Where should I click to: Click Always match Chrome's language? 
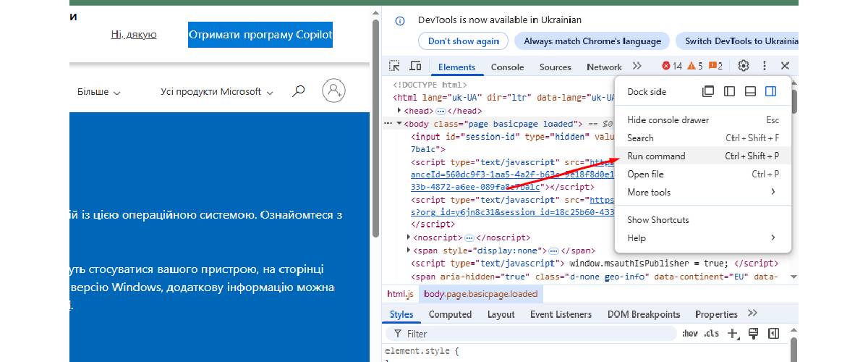click(592, 41)
